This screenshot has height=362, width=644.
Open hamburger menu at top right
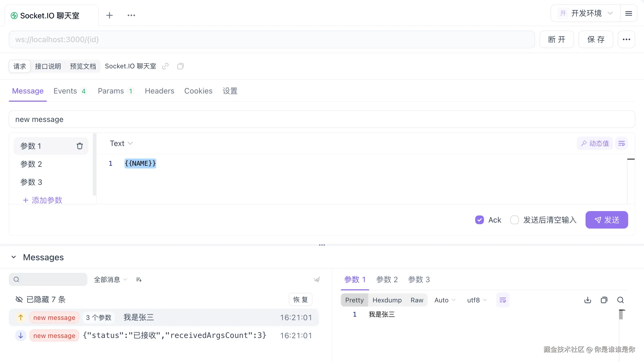point(628,13)
